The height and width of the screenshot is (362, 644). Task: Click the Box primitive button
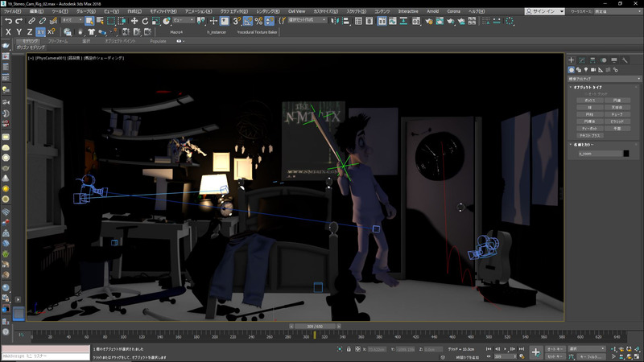point(590,101)
